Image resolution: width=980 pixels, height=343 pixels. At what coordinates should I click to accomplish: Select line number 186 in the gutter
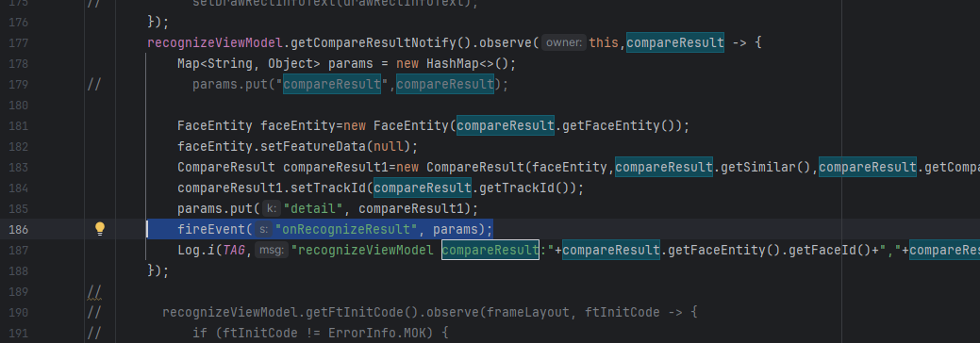20,229
